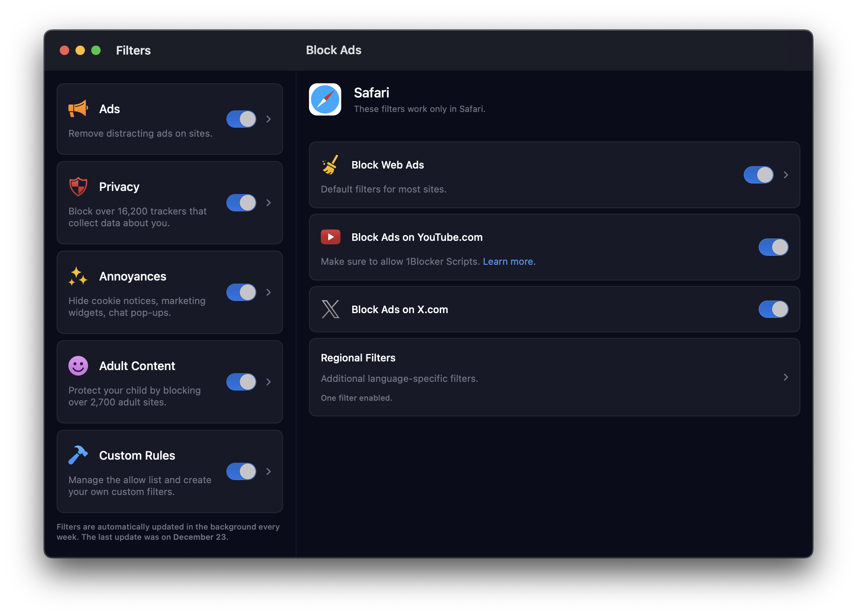Click the orange megaphone Ads icon

coord(78,109)
